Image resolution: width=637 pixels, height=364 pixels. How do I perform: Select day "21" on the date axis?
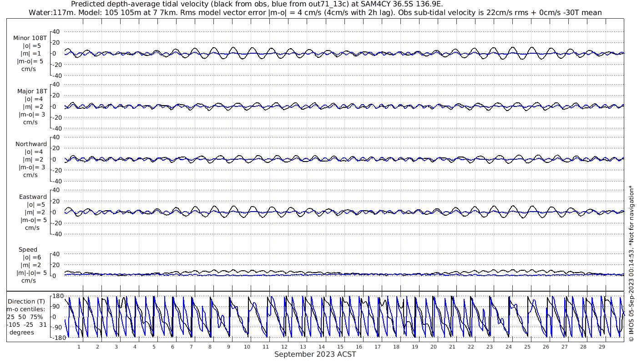452,347
